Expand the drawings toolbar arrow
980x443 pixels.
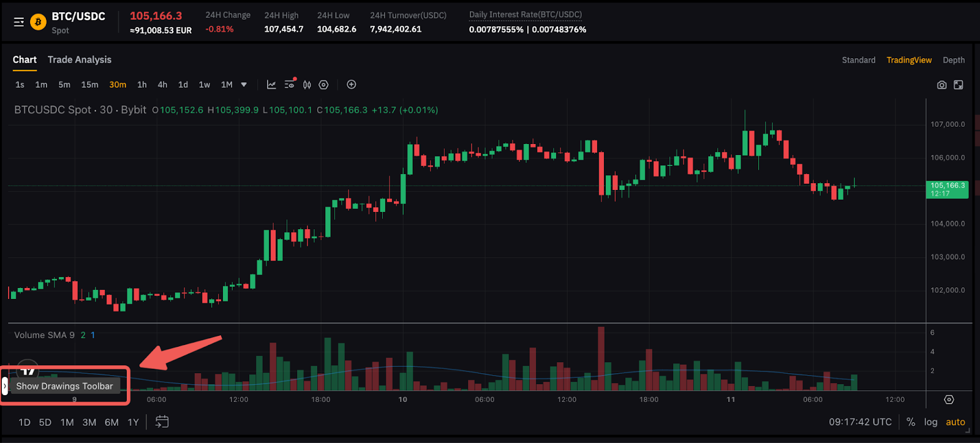click(x=5, y=386)
